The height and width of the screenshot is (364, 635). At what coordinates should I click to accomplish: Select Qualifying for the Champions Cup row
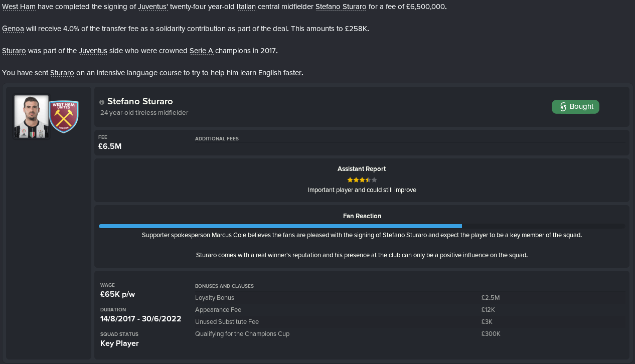coord(360,334)
